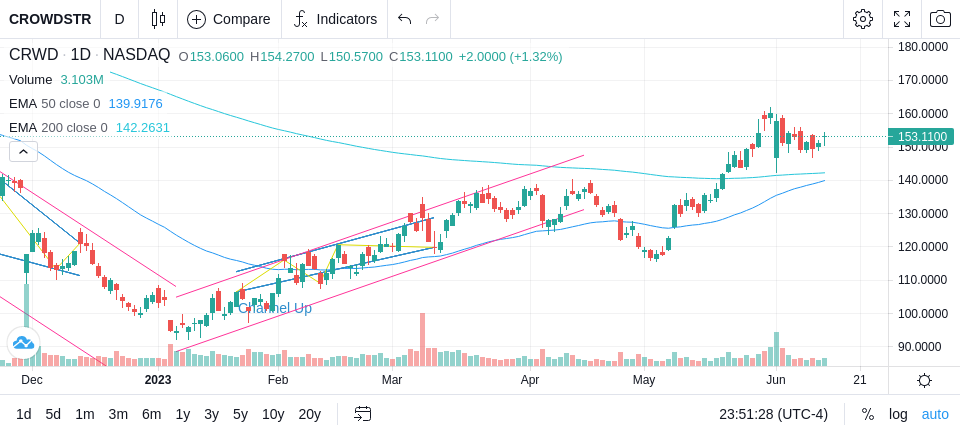Screen dimensions: 960x433
Task: Click the 130.0000 price axis label
Action: tap(921, 214)
